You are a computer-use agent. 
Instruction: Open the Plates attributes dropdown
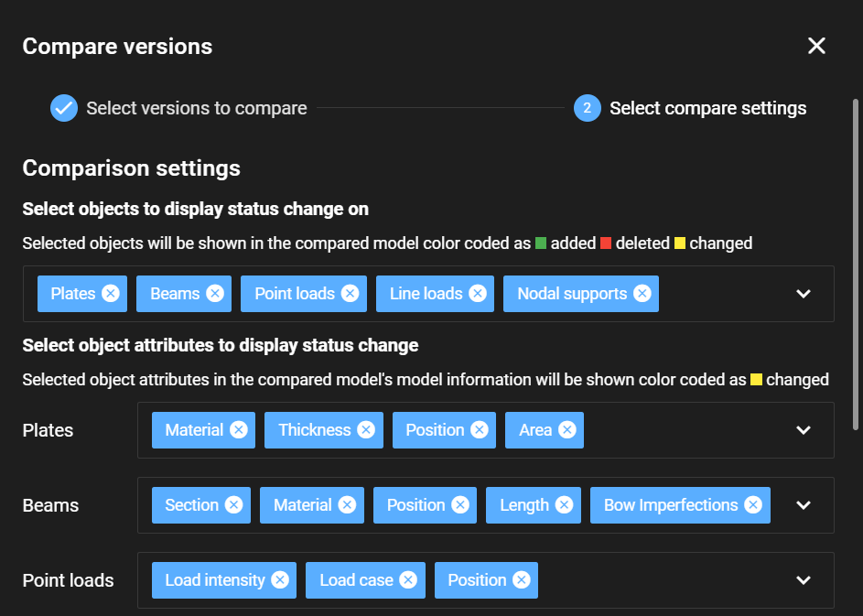[804, 429]
